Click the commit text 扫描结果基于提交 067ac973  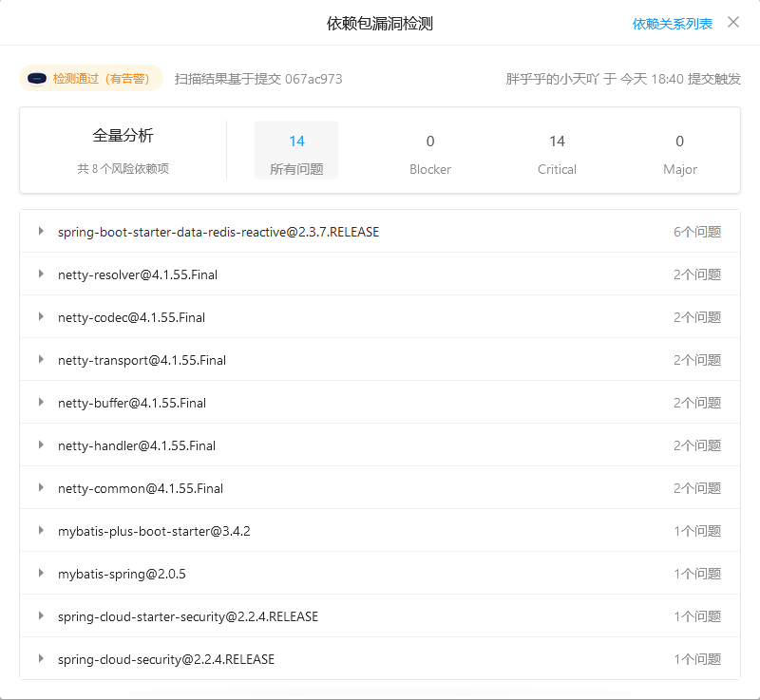coord(258,79)
